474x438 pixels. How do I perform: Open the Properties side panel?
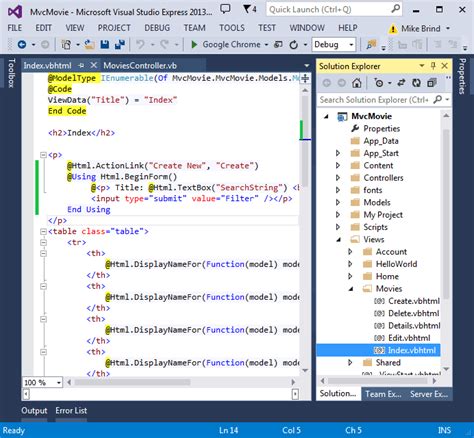(x=462, y=76)
